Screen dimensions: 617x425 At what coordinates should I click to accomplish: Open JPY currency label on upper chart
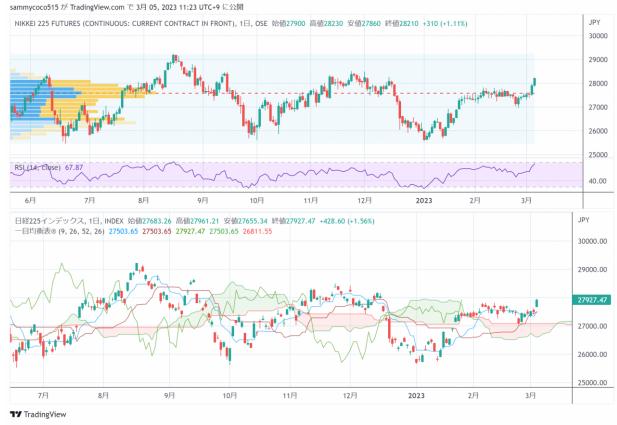pos(593,21)
